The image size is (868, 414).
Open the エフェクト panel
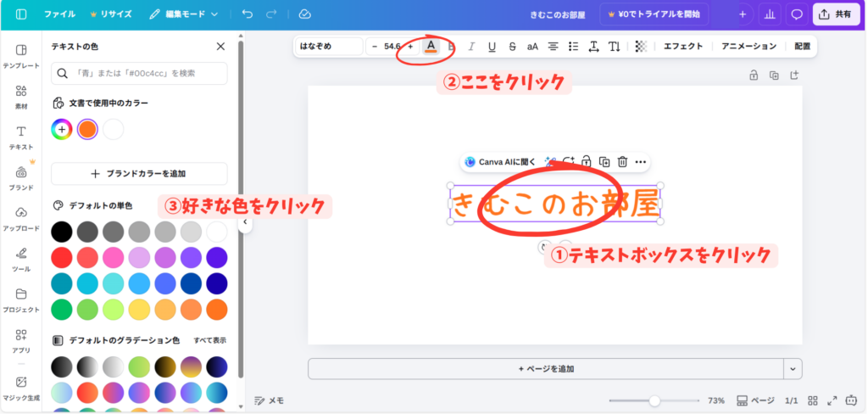coord(683,47)
